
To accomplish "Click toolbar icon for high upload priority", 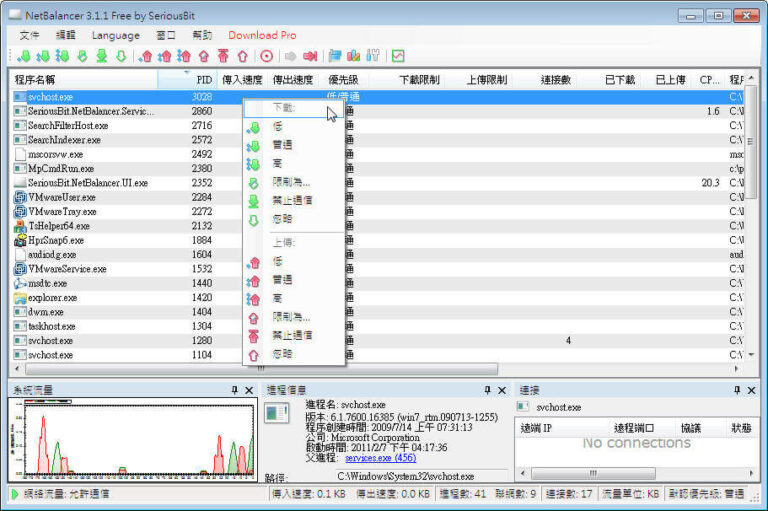I will 184,56.
